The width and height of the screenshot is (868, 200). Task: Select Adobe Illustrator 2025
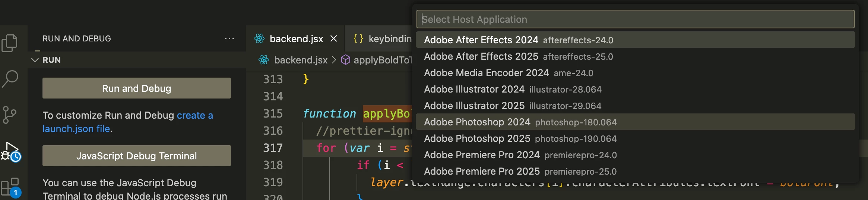coord(635,105)
